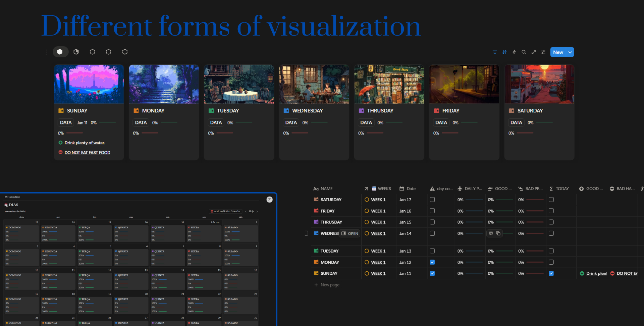This screenshot has height=326, width=644.
Task: Click the red page icon on the FRIDAY card
Action: click(436, 110)
